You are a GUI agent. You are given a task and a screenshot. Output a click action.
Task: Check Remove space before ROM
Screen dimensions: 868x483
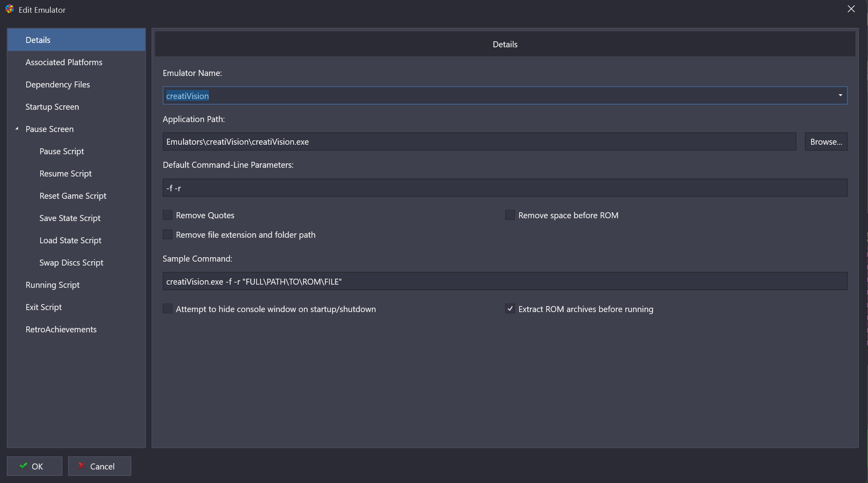point(510,215)
